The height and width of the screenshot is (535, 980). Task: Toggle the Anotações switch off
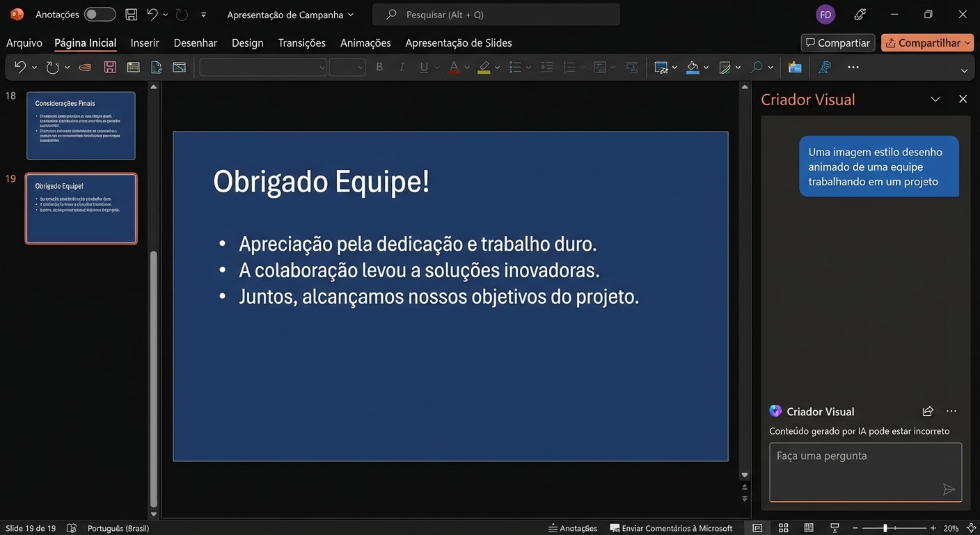pyautogui.click(x=99, y=13)
